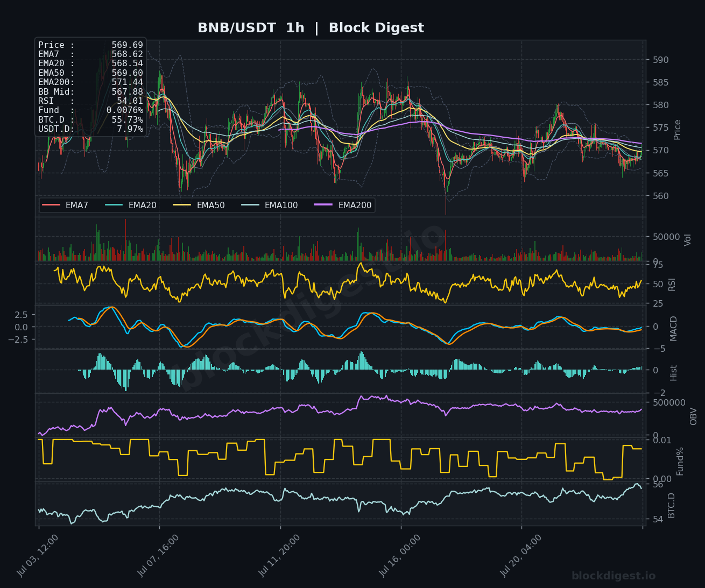
Task: Click the Vol axis label
Action: coord(688,240)
